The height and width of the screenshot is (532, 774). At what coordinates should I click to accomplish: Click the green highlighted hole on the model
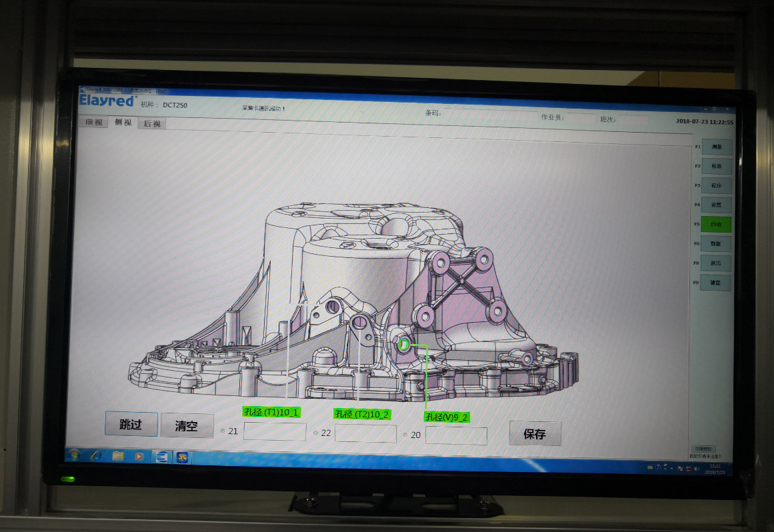(x=403, y=344)
